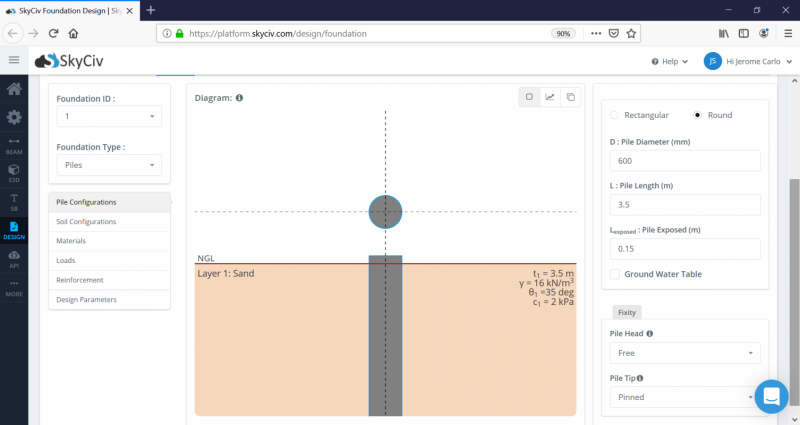Image resolution: width=800 pixels, height=425 pixels.
Task: Enable the Ground Water Table checkbox
Action: (615, 274)
